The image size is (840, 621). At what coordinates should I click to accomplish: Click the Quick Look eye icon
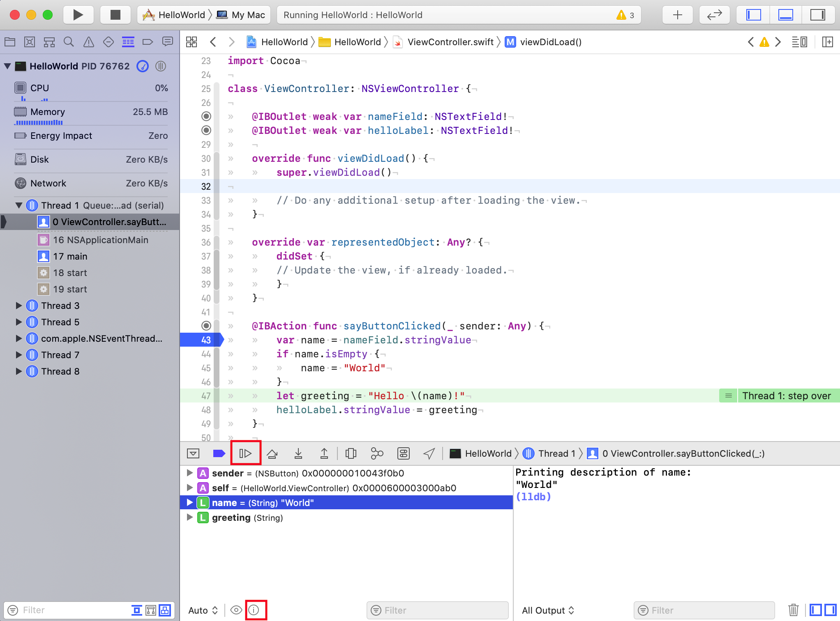click(x=236, y=610)
